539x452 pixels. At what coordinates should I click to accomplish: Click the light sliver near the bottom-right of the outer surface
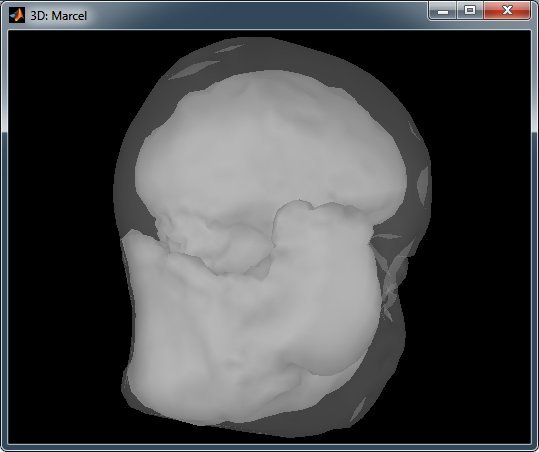click(358, 409)
